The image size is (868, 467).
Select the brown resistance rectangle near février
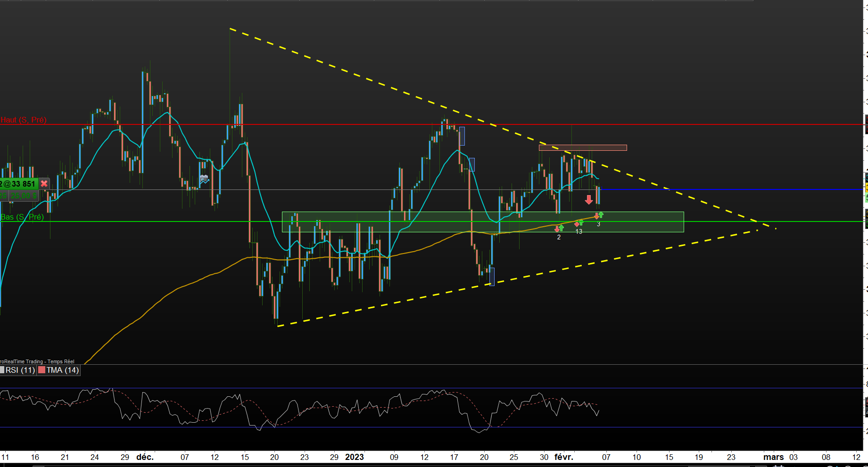(583, 148)
